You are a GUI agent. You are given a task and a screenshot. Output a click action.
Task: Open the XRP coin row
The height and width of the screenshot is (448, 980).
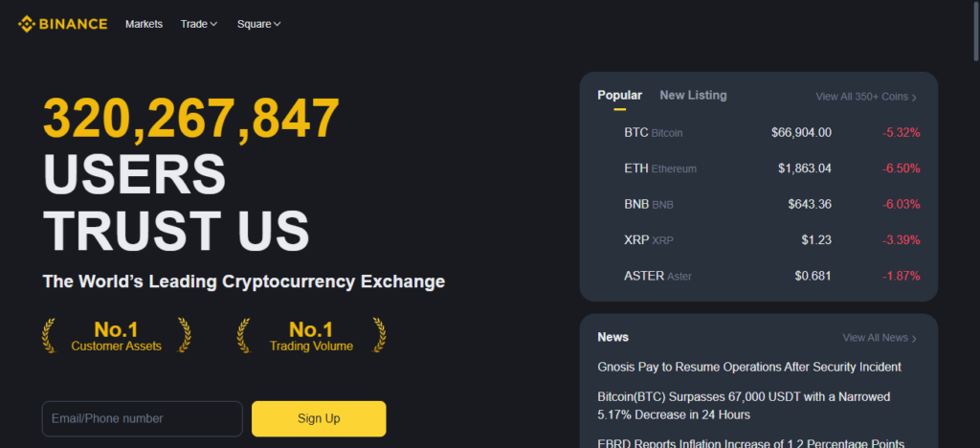[x=759, y=240]
